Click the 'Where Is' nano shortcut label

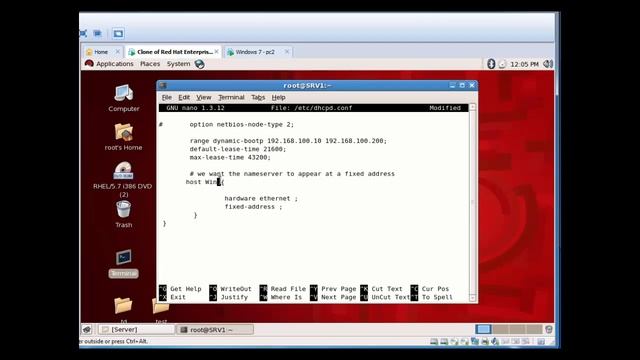pos(286,297)
